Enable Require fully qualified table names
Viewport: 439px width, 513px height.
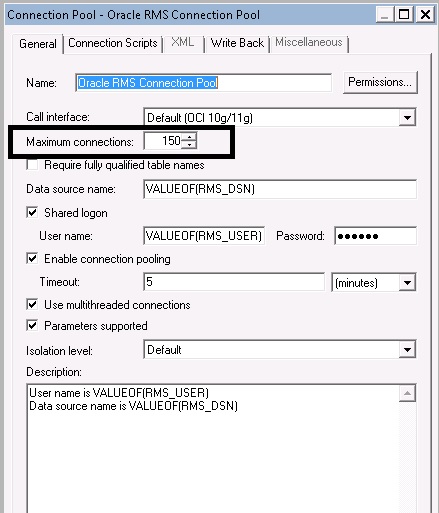point(32,165)
